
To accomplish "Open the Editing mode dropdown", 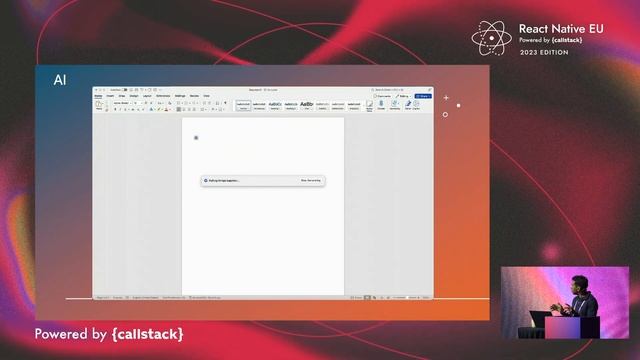I will (403, 96).
